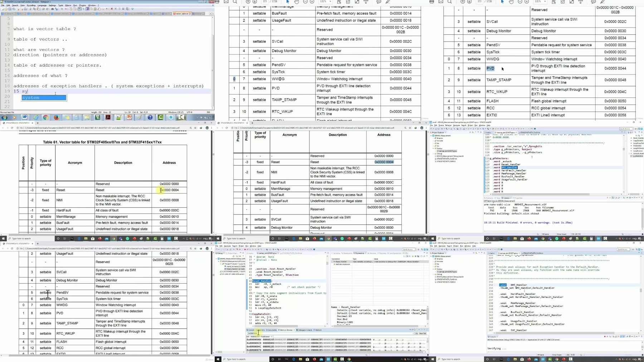Open the Plugins menu in Notepad++
The width and height of the screenshot is (644, 362).
(x=82, y=5)
